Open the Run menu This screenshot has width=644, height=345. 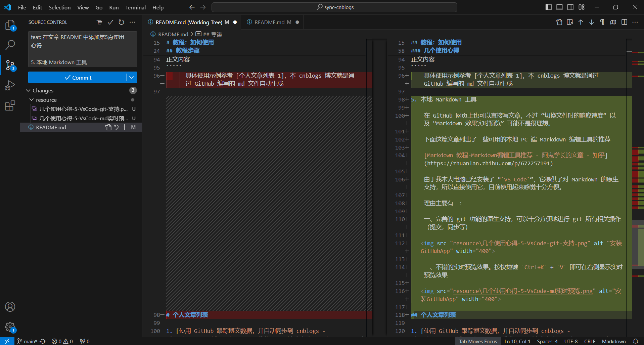[114, 7]
